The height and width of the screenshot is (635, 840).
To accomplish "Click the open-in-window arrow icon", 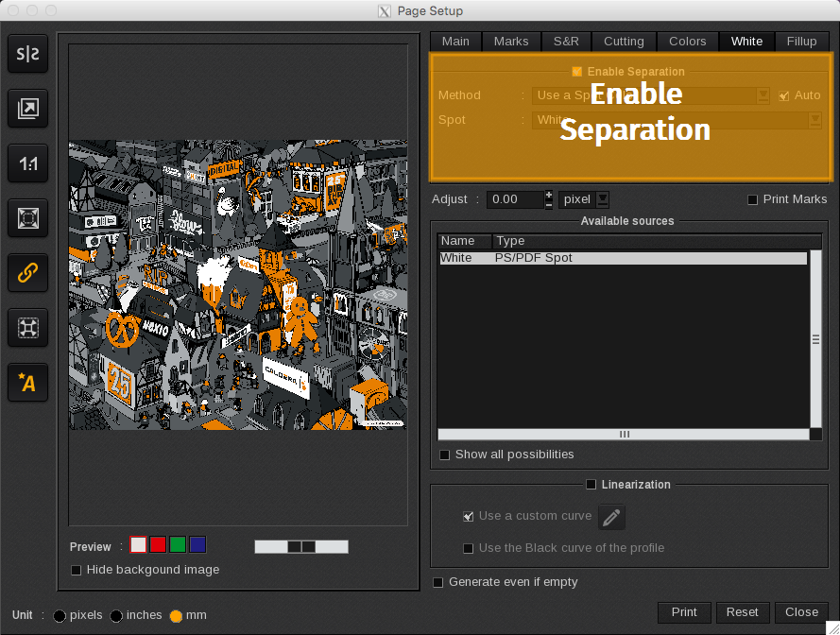I will click(27, 109).
